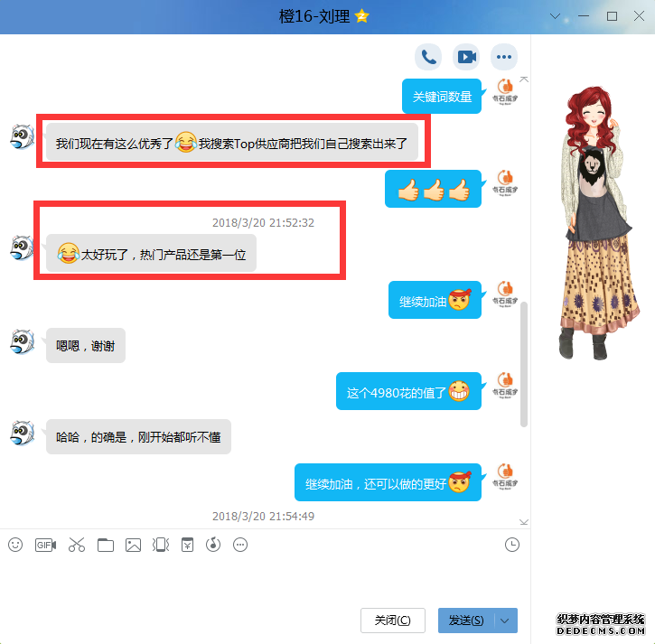Screen dimensions: 655x644
Task: Expand the send options arrow beside 发送(S)
Action: pyautogui.click(x=505, y=621)
